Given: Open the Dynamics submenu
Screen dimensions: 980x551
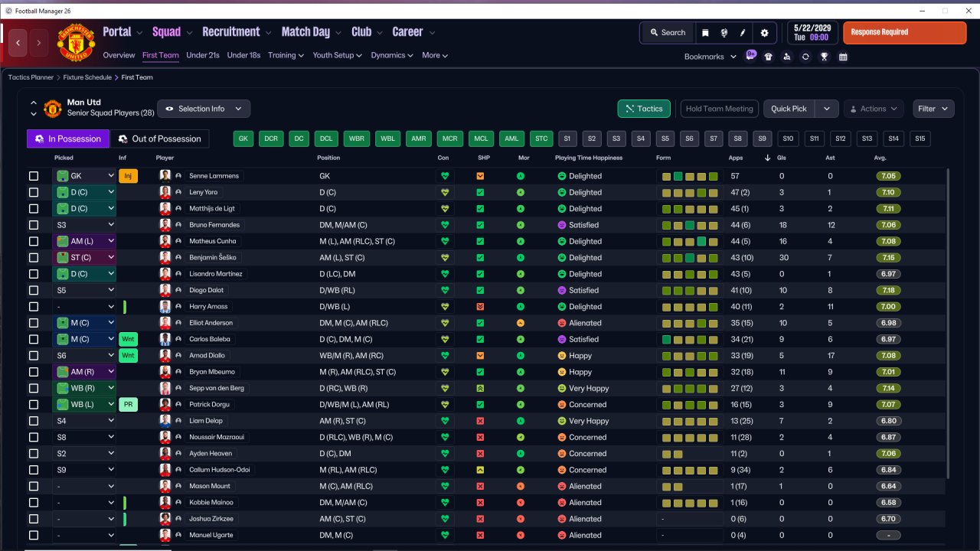Looking at the screenshot, I should click(392, 55).
